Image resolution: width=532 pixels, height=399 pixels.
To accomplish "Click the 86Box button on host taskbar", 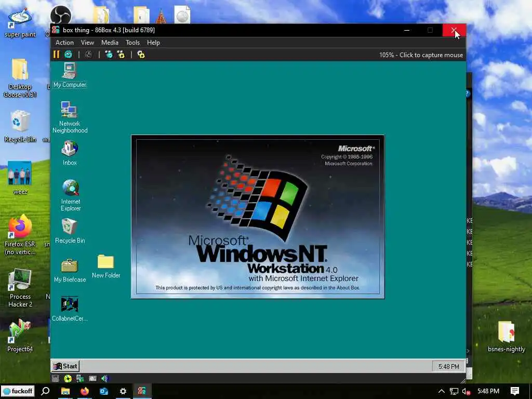I will tap(142, 391).
